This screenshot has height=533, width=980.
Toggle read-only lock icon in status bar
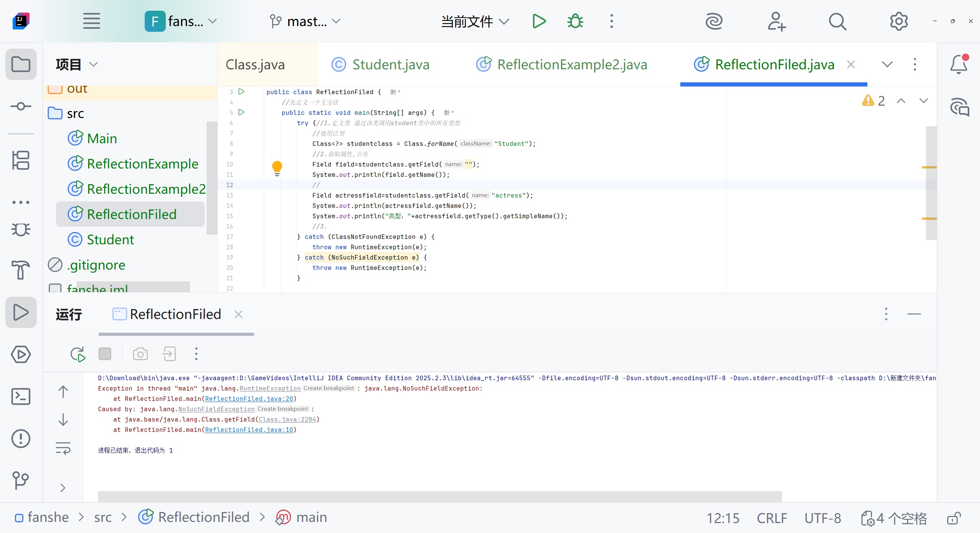[954, 518]
